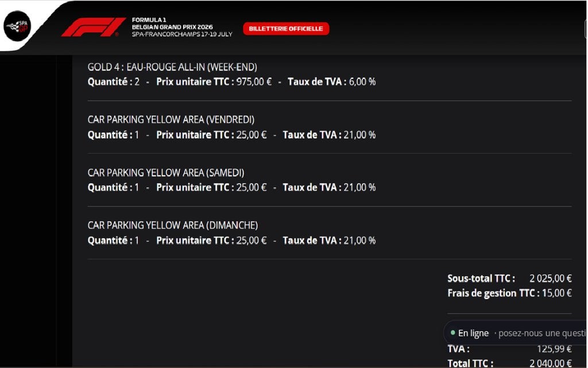Open the En ligne chat widget
This screenshot has width=588, height=368.
click(516, 333)
